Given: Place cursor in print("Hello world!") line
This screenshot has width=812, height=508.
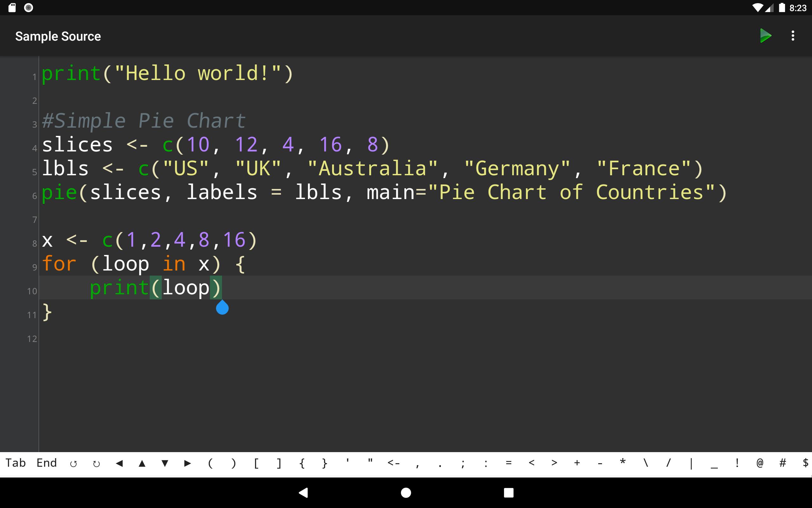Looking at the screenshot, I should [x=167, y=73].
